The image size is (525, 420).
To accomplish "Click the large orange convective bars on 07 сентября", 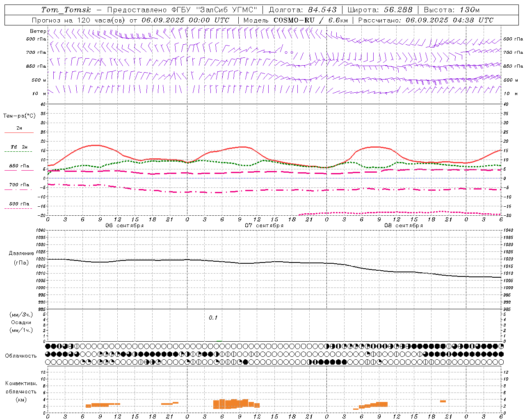I will (237, 404).
